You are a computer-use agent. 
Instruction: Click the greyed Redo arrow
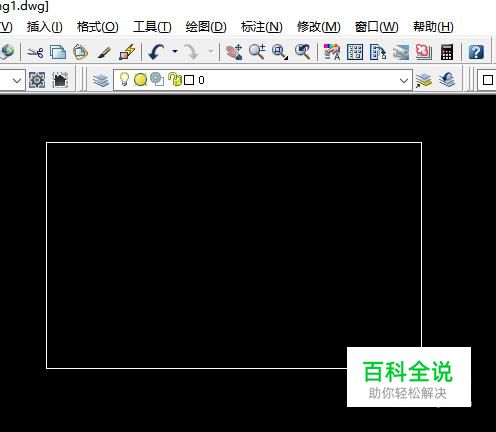(x=192, y=52)
